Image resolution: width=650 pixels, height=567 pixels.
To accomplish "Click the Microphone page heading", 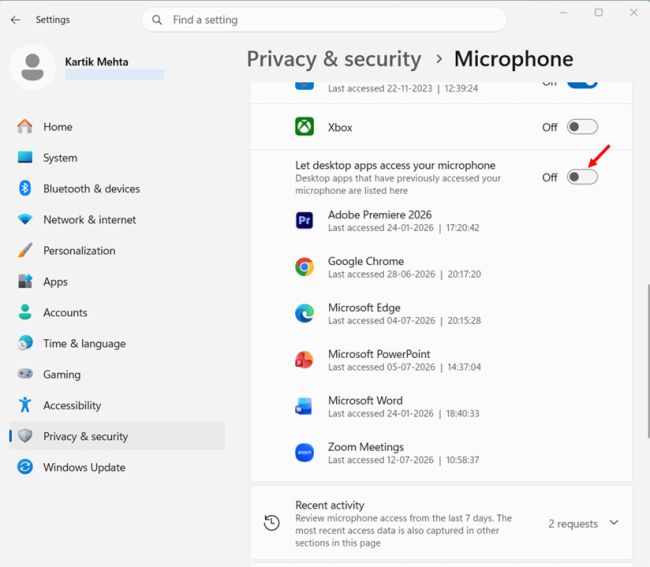I will point(514,59).
